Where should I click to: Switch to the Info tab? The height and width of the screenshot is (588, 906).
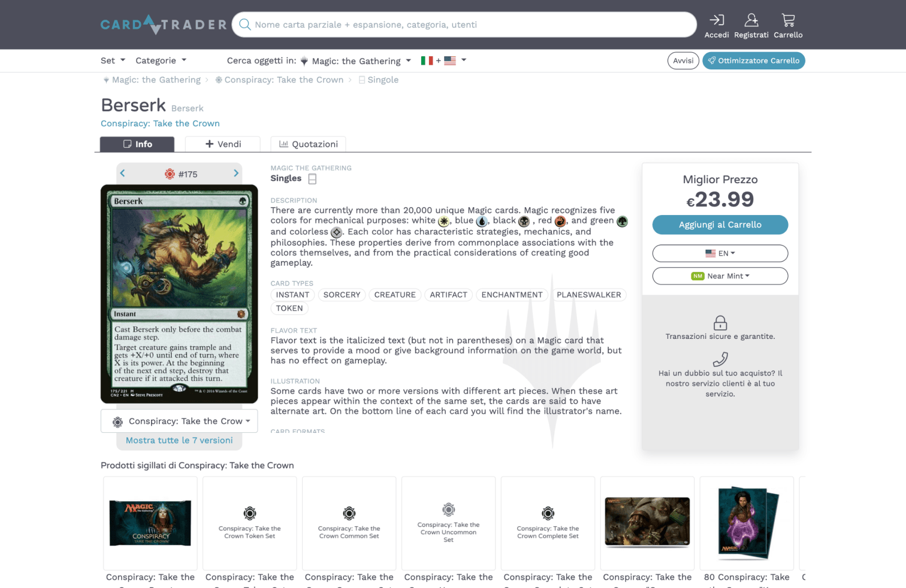pyautogui.click(x=137, y=144)
